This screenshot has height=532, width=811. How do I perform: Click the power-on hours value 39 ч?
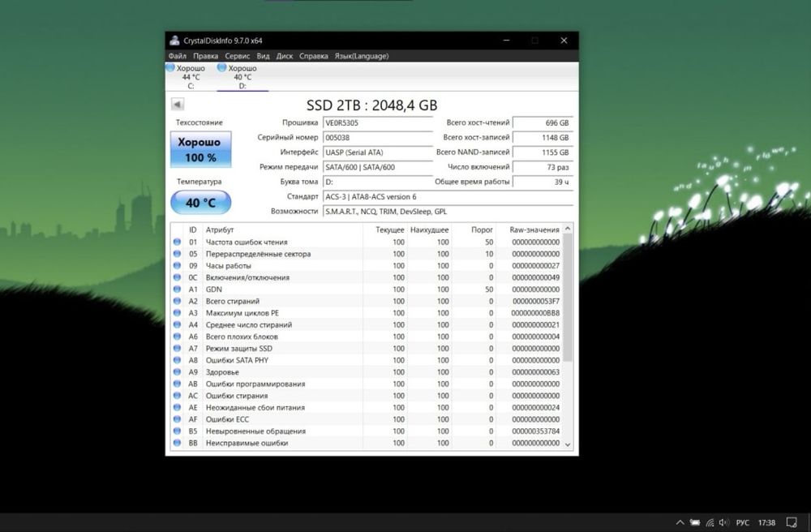[543, 182]
